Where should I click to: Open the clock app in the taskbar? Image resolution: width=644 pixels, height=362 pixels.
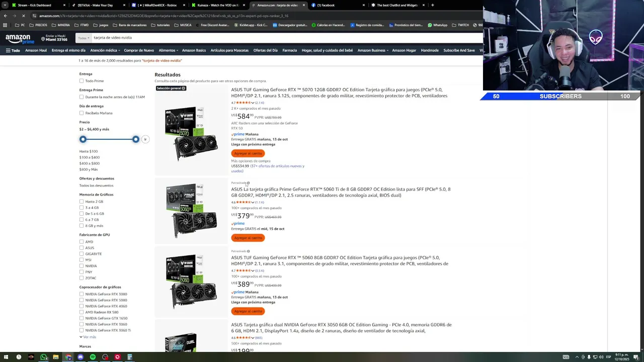pyautogui.click(x=19, y=357)
